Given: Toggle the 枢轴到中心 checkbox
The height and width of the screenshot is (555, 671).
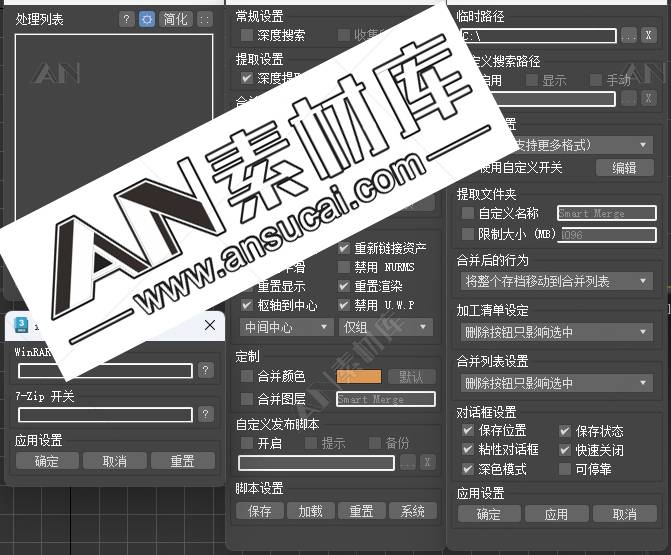Looking at the screenshot, I should click(246, 305).
